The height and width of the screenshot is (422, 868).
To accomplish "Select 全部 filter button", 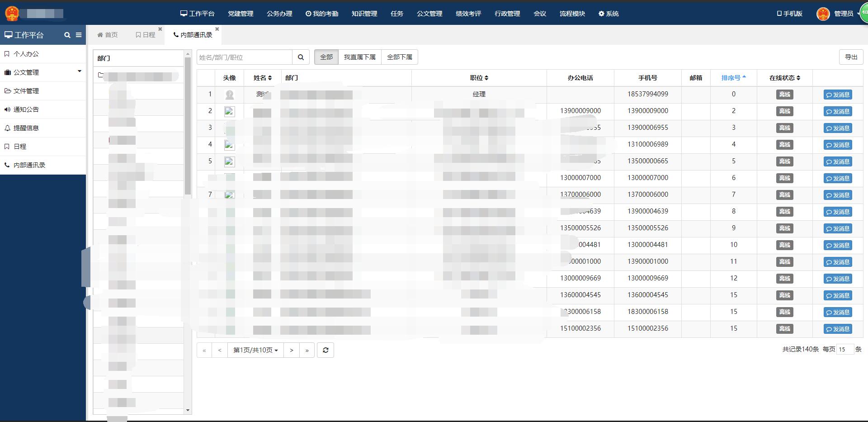I will (x=326, y=57).
